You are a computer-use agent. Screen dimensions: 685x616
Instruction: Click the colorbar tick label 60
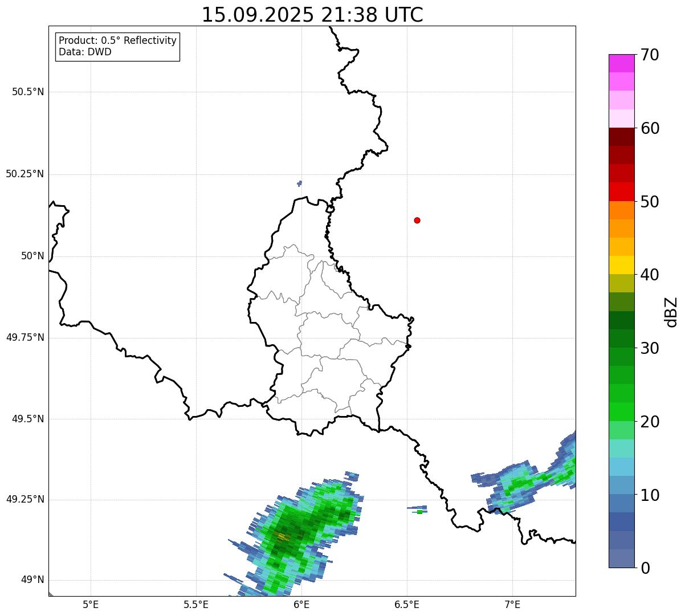650,128
